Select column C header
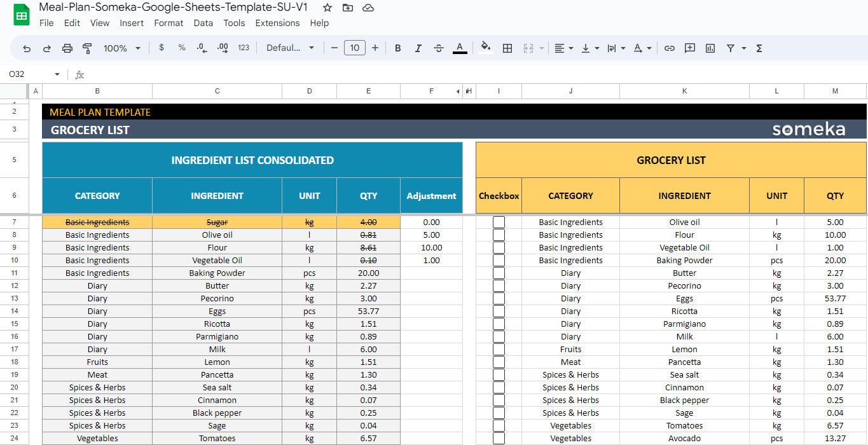 (x=217, y=92)
